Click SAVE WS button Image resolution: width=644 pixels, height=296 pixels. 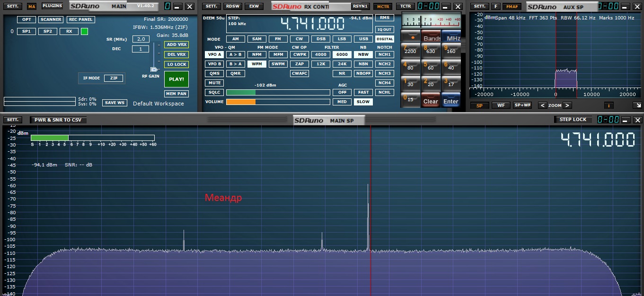(x=115, y=103)
